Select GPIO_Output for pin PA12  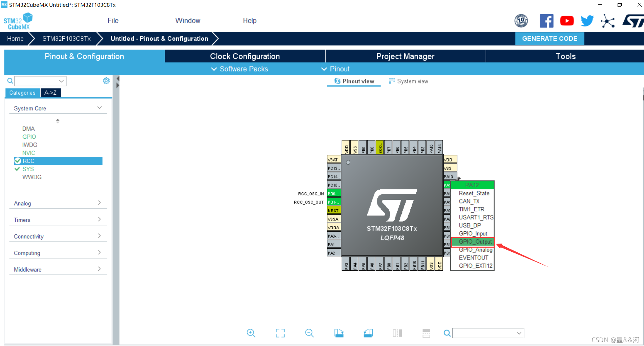473,242
